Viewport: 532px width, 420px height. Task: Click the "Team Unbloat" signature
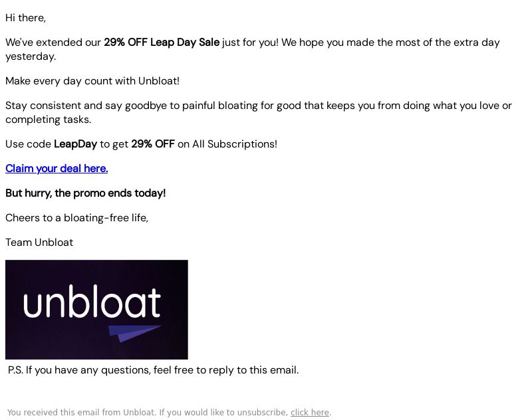(x=39, y=243)
